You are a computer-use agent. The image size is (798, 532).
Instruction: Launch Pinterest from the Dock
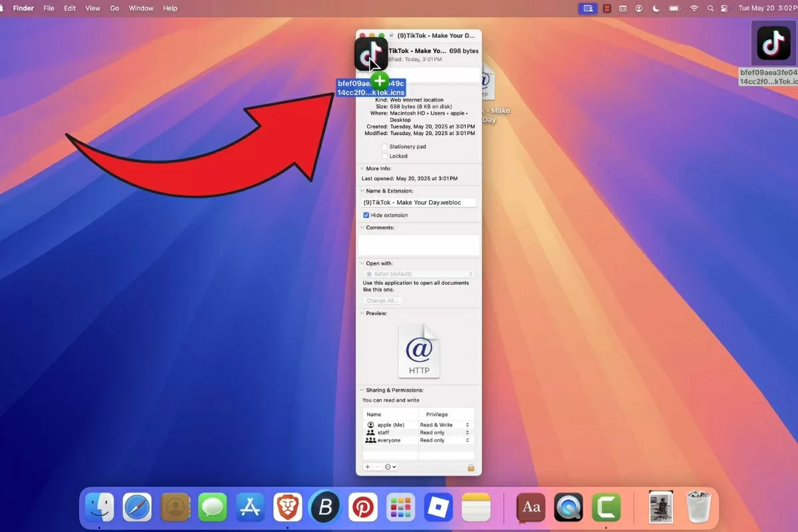pos(363,508)
